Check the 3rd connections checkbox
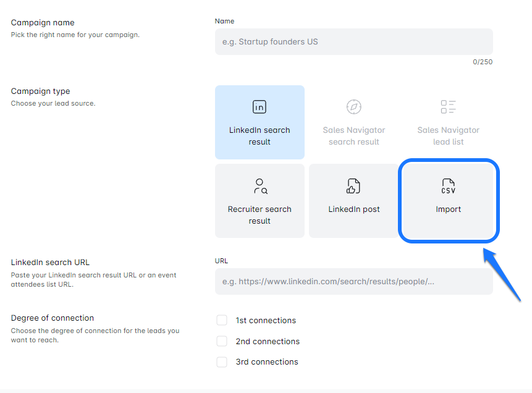This screenshot has width=532, height=393. [x=222, y=362]
